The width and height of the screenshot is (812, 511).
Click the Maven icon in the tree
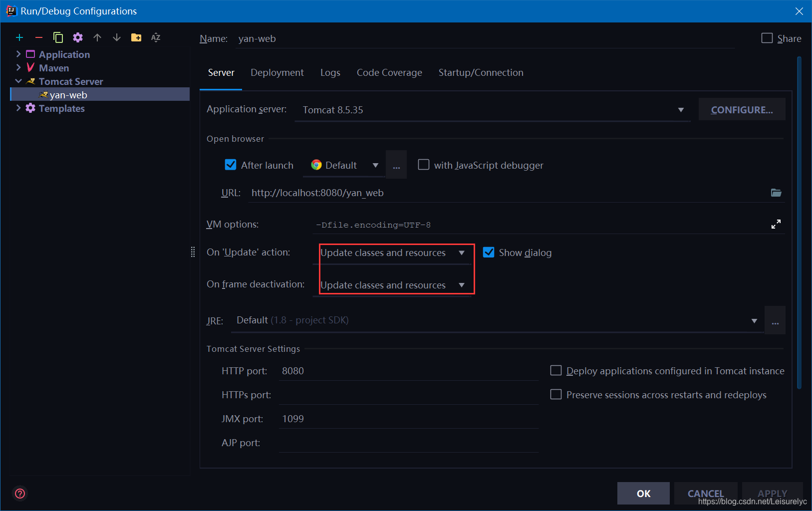[x=30, y=67]
